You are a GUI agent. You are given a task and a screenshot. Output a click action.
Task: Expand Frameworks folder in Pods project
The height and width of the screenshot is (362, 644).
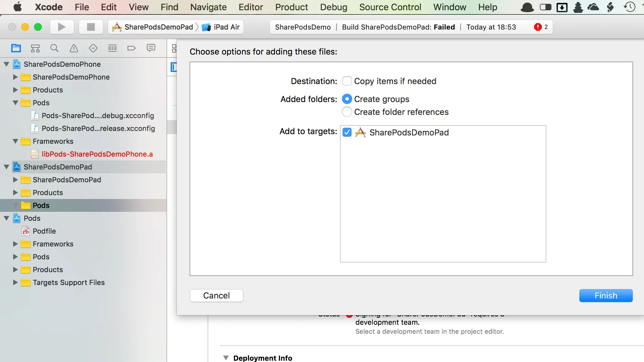click(15, 244)
